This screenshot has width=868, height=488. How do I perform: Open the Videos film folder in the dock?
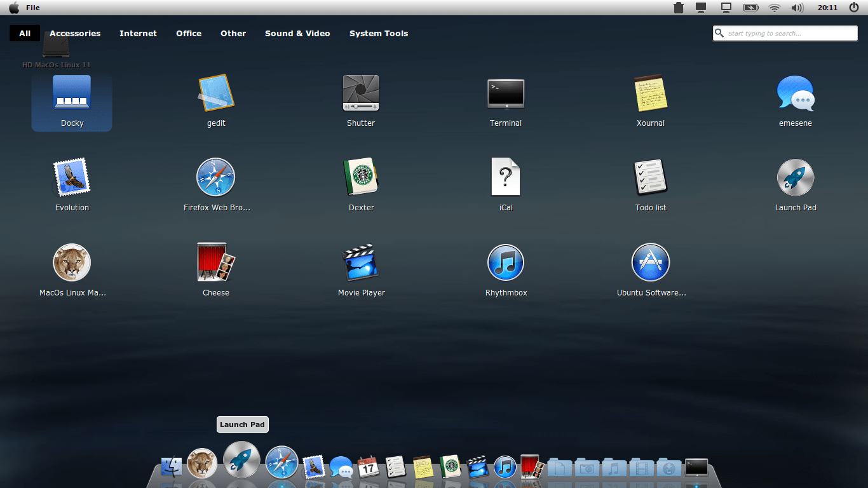pyautogui.click(x=641, y=468)
